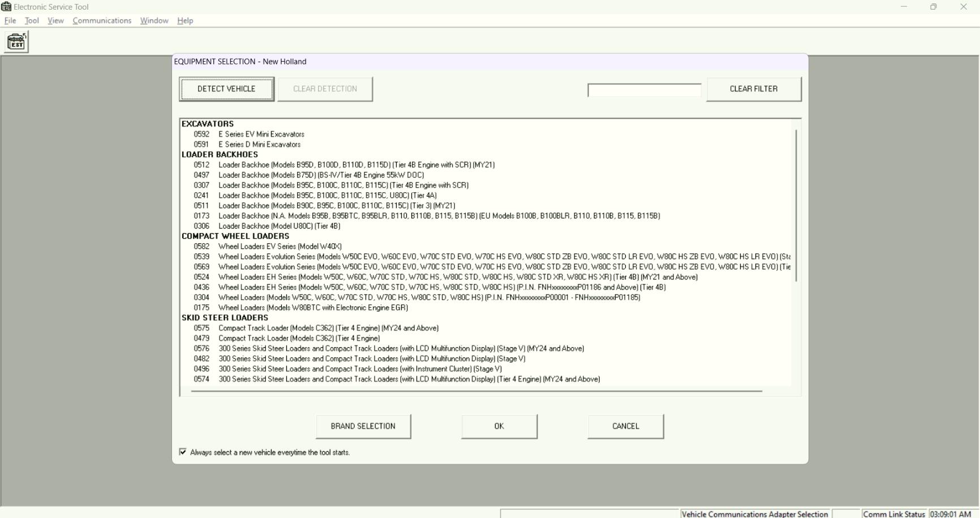This screenshot has width=980, height=518.
Task: Select 0539 Wheel Loaders Evolution Series row
Action: click(x=492, y=256)
